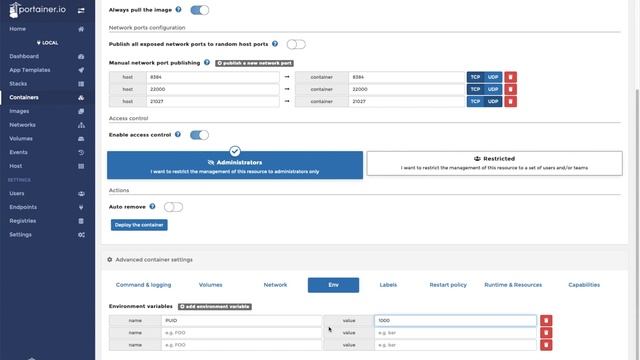640x360 pixels.
Task: Click Deploy the container button
Action: (139, 225)
